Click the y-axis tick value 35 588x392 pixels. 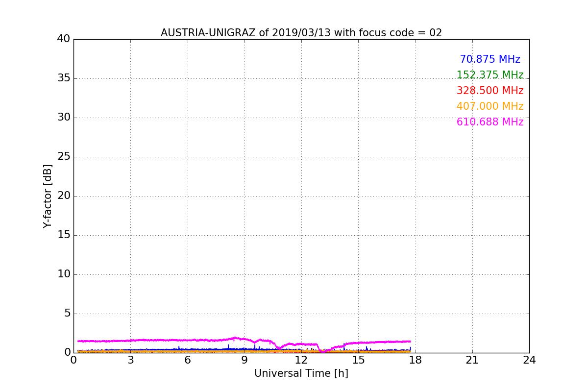[x=64, y=78]
